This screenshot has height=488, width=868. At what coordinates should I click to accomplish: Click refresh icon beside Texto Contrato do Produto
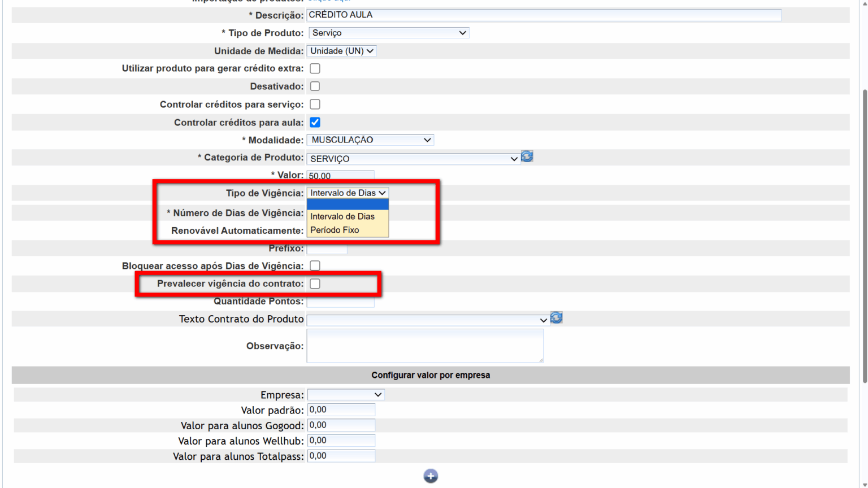pos(556,318)
